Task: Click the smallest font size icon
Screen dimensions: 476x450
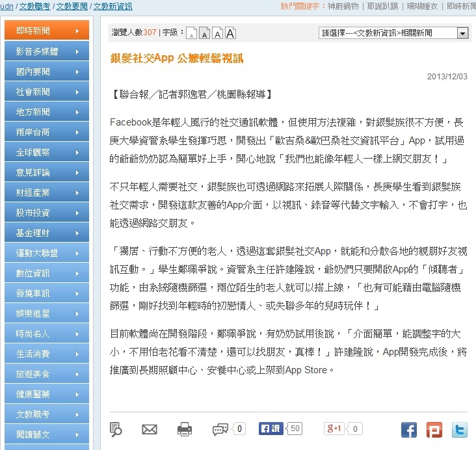Action: click(191, 33)
